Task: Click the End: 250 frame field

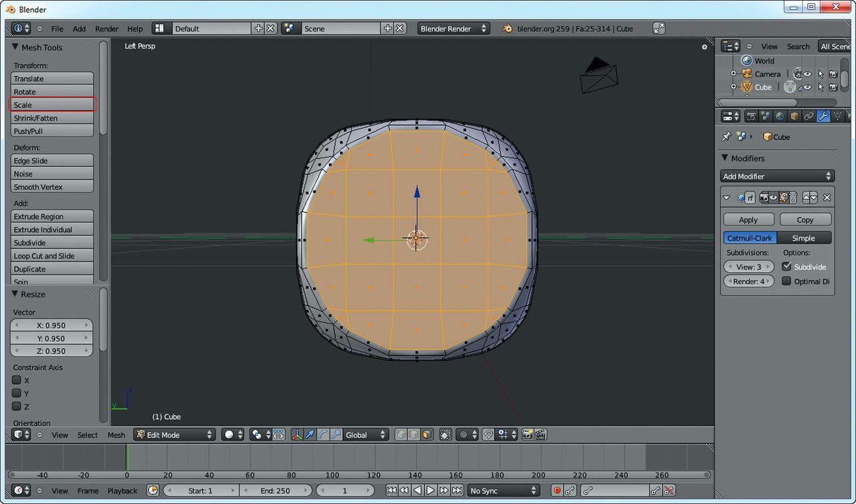Action: tap(275, 491)
